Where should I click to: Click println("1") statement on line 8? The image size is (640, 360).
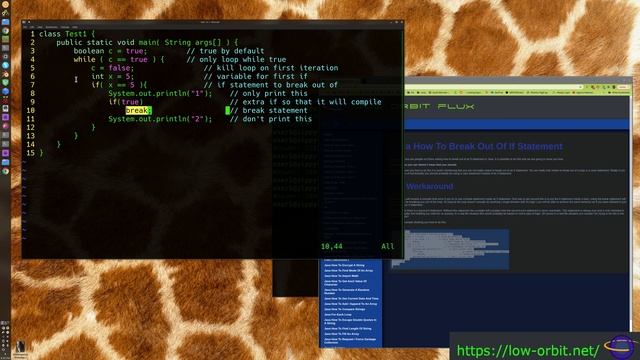160,93
